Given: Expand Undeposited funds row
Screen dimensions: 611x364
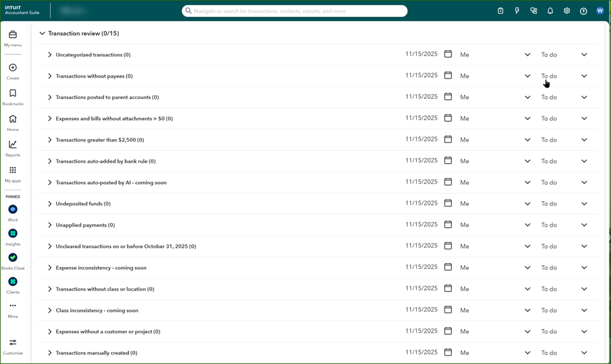Looking at the screenshot, I should (50, 204).
